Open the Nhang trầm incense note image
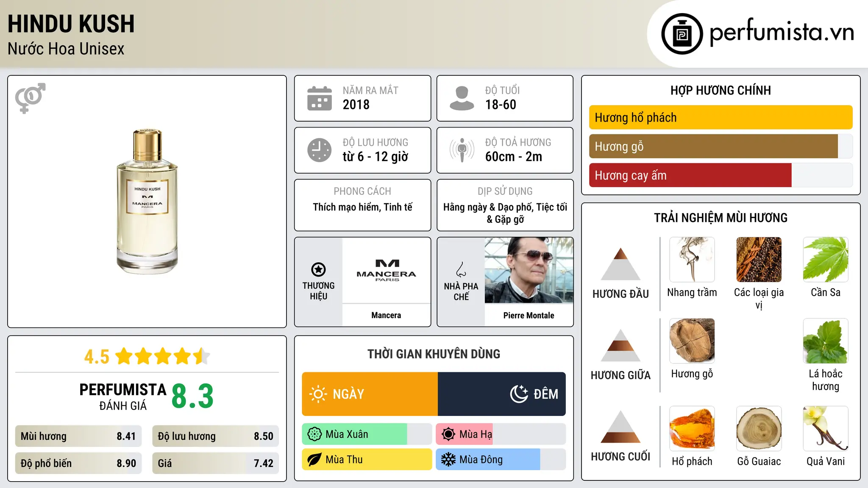Screen dimensions: 868x488 click(x=692, y=260)
